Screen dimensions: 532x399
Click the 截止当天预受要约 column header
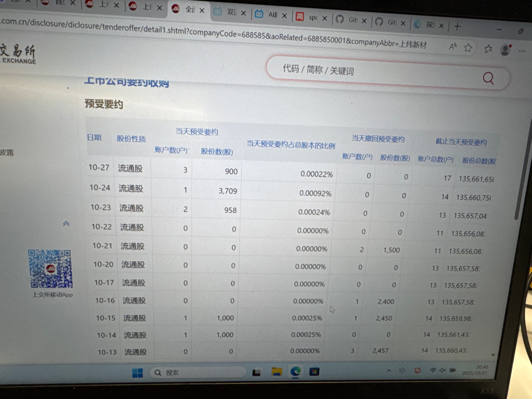tap(461, 142)
